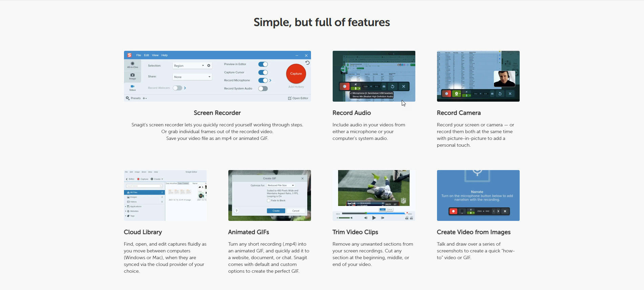
Task: Open Optimize For Reduced File Size dropdown
Action: pos(281,185)
